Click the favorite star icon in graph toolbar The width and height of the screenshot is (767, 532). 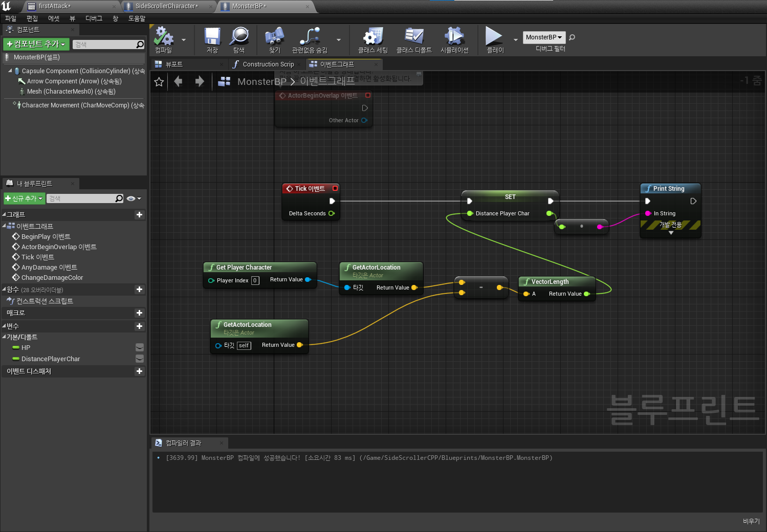pos(159,82)
